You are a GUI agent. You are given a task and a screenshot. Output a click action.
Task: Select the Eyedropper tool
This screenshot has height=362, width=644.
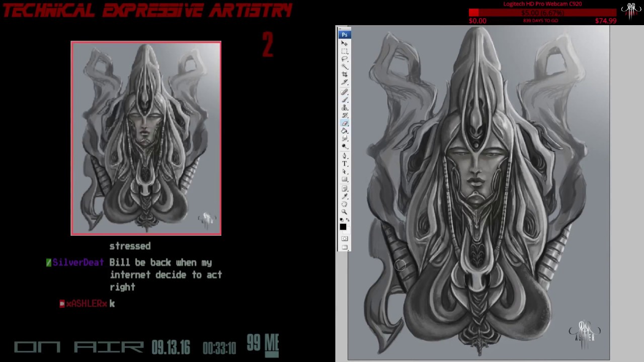tap(345, 197)
